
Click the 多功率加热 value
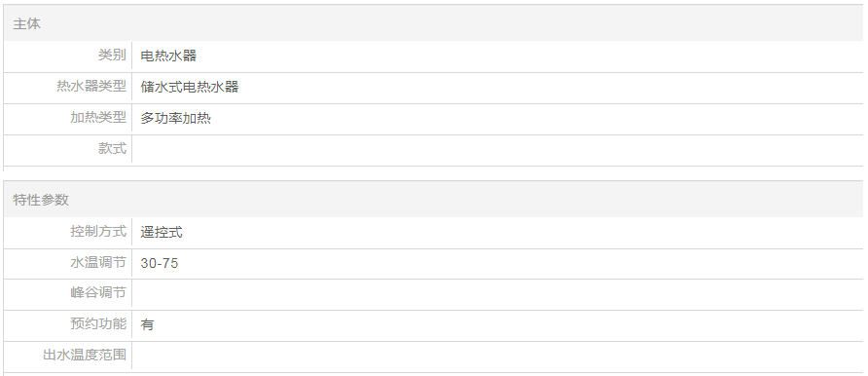[x=175, y=118]
